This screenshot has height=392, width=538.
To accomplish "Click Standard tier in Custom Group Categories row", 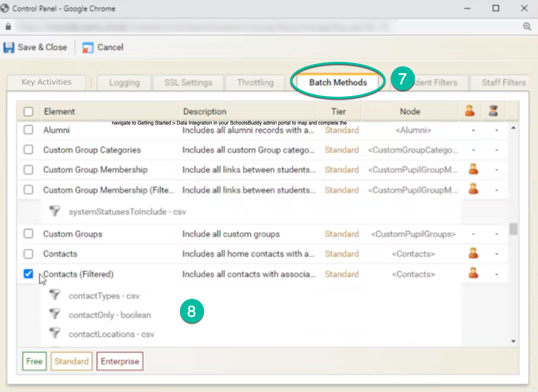I will coord(342,150).
